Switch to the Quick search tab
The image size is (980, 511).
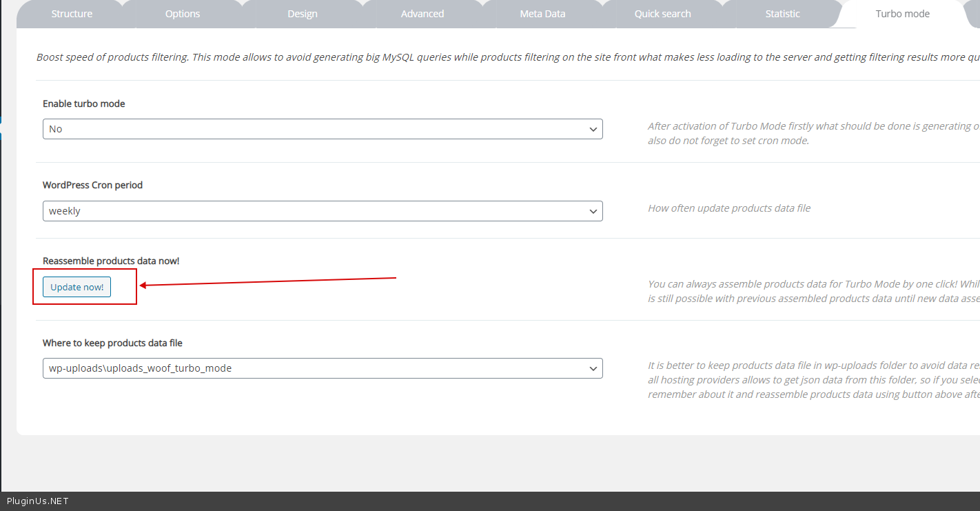pos(662,14)
